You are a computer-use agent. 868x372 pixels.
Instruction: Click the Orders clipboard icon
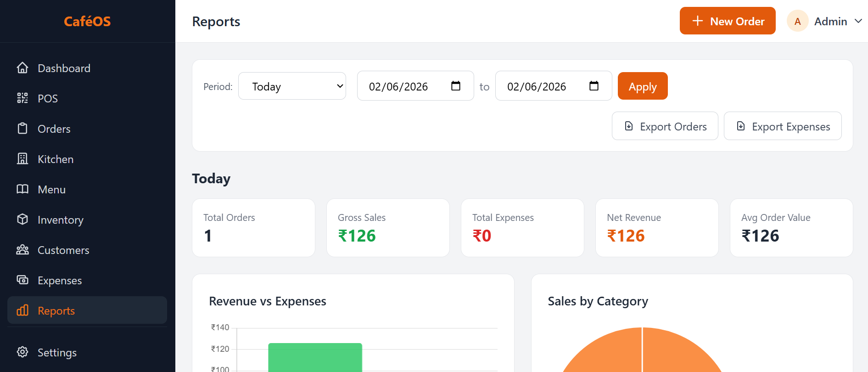pyautogui.click(x=22, y=129)
